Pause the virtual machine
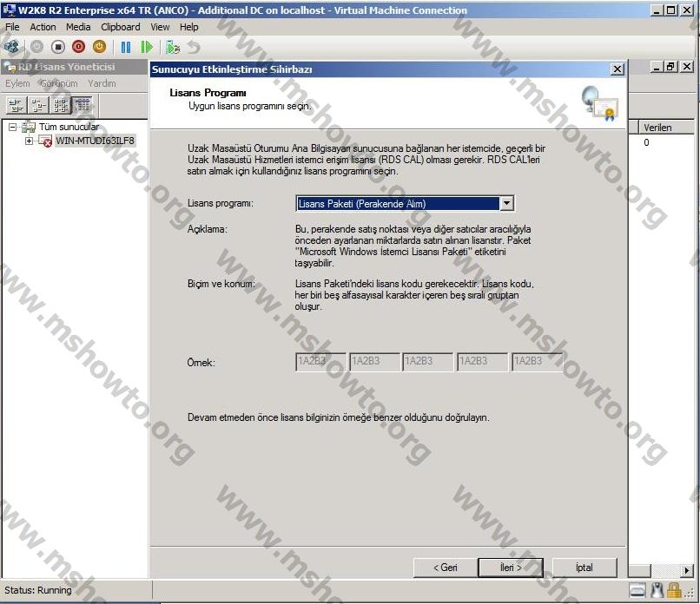The height and width of the screenshot is (604, 700). [126, 47]
